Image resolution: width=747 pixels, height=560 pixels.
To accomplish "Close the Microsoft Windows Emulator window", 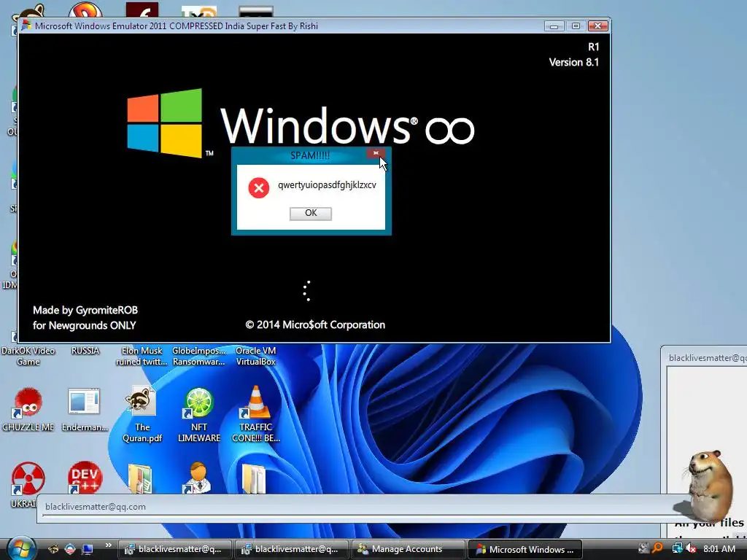I will 598,26.
